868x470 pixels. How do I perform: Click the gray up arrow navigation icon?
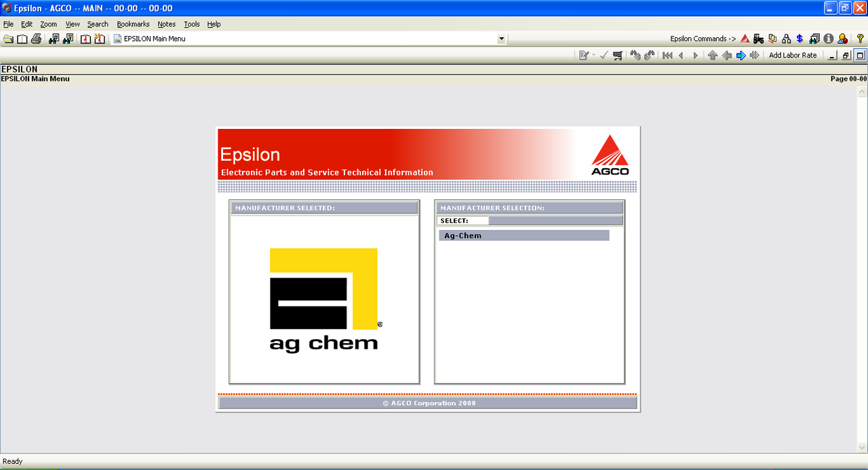coord(713,56)
